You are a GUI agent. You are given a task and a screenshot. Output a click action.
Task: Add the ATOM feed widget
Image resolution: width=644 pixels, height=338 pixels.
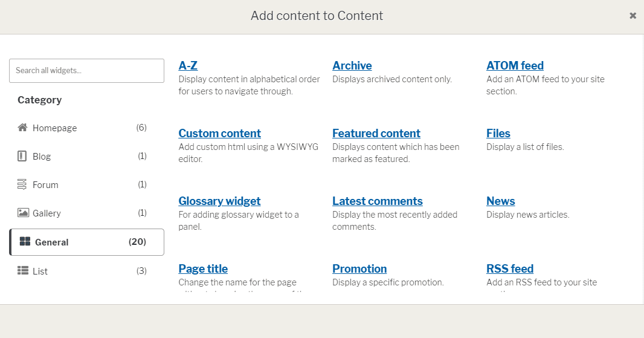515,66
